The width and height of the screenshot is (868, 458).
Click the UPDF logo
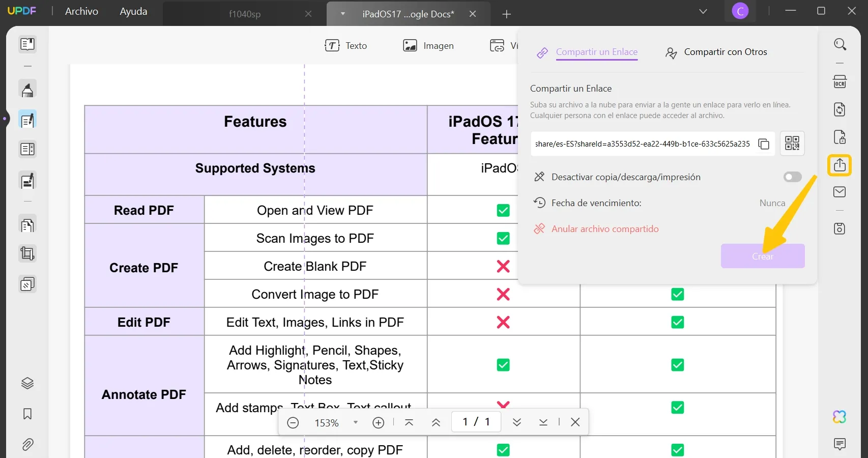click(22, 11)
